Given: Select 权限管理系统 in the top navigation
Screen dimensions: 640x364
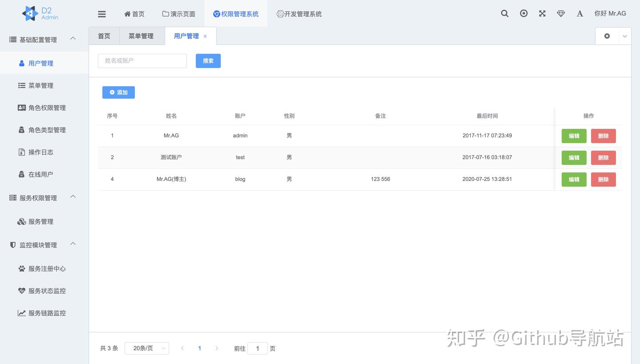Looking at the screenshot, I should pyautogui.click(x=236, y=14).
